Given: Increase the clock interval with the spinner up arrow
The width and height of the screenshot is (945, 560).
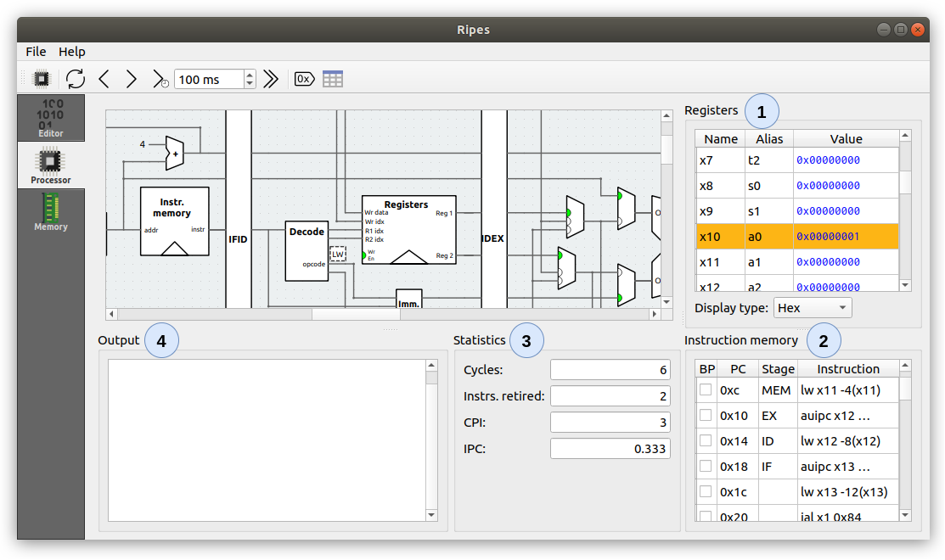Looking at the screenshot, I should click(x=250, y=75).
